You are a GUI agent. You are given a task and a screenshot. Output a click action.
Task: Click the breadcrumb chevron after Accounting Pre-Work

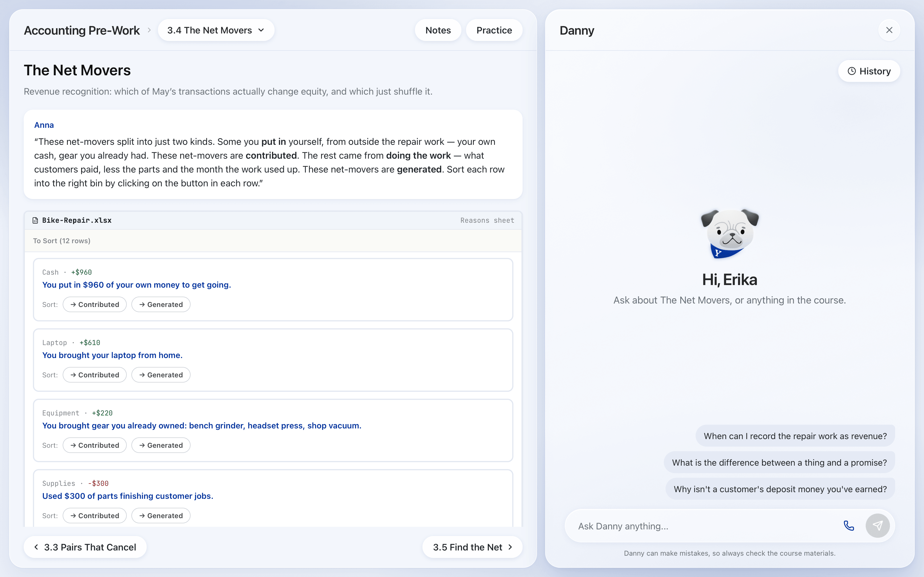point(149,30)
